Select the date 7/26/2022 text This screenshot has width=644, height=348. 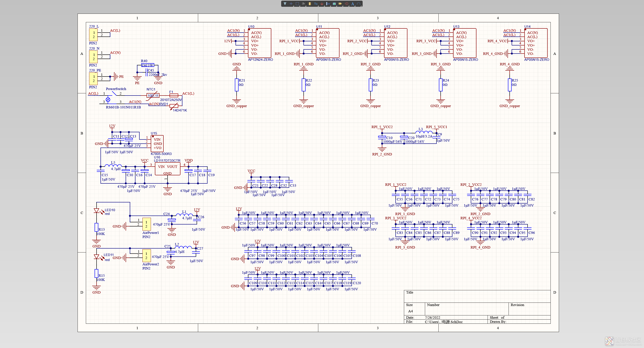tap(433, 317)
